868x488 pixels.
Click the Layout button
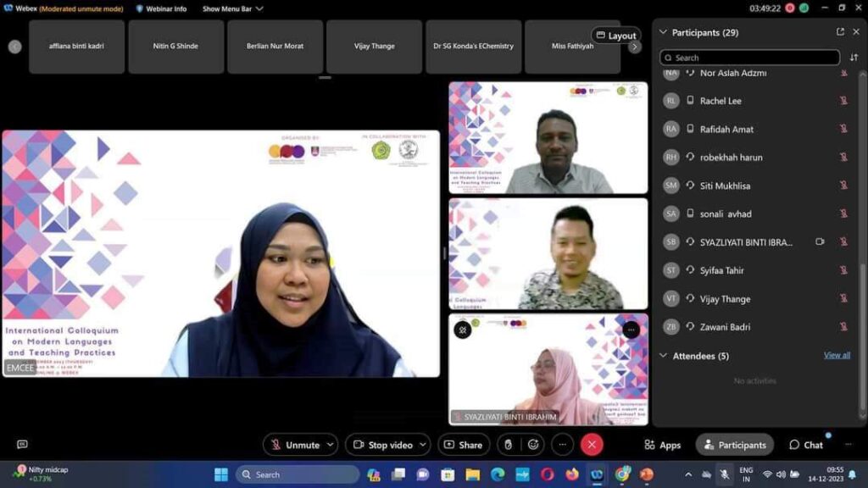point(615,36)
